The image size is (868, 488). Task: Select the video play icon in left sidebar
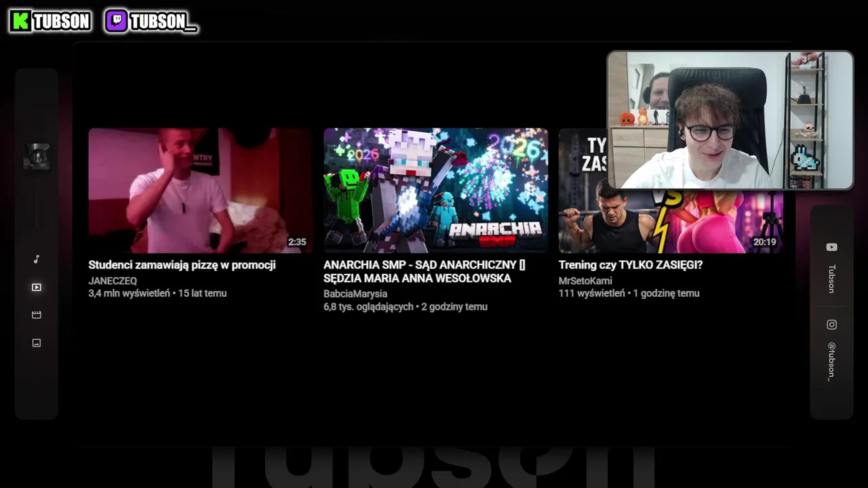pos(37,287)
